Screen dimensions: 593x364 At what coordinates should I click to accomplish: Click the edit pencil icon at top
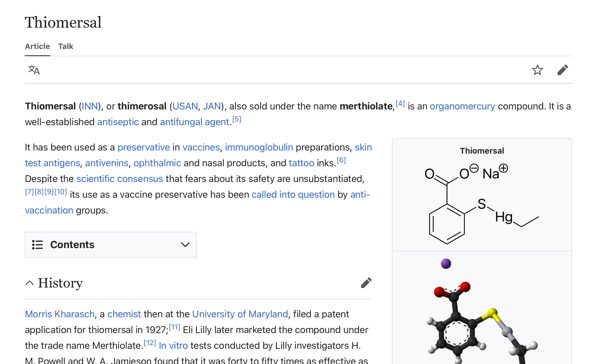point(563,70)
